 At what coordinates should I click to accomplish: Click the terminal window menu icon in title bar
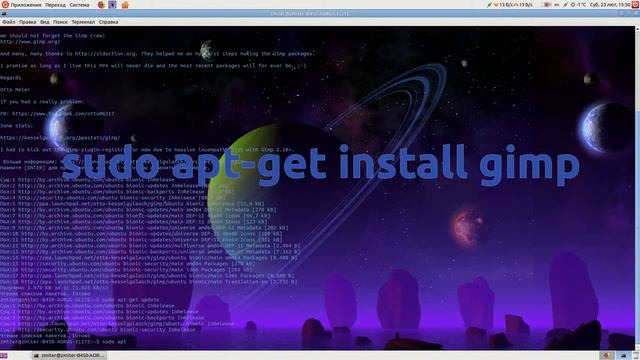point(4,13)
